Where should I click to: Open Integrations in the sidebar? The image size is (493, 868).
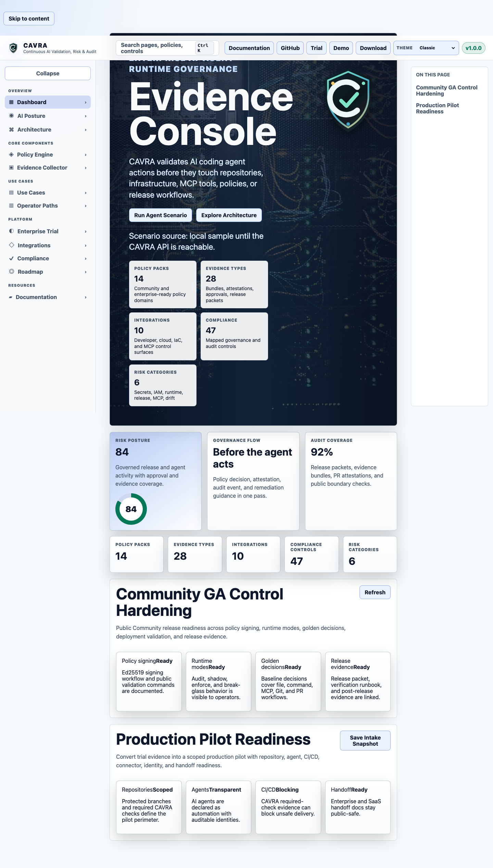pos(48,245)
